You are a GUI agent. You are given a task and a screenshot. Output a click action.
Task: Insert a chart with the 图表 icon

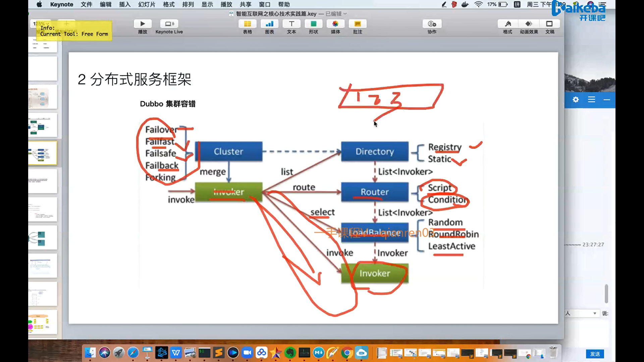click(269, 24)
